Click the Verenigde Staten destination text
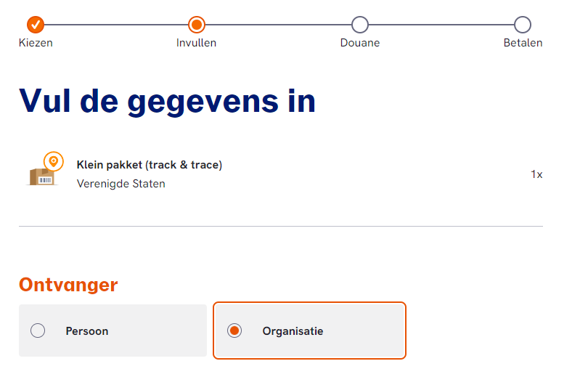Screen dimensions: 588x385 pos(121,184)
